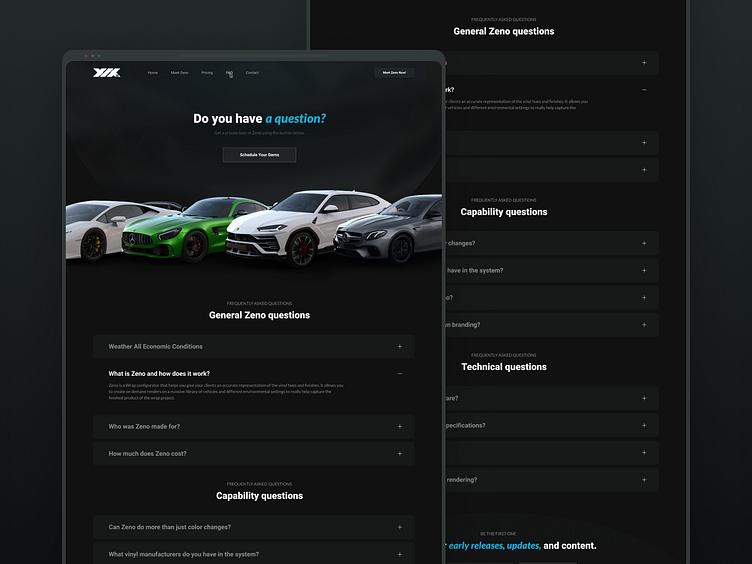In back window, click plus on 'pecifications?' row

644,425
